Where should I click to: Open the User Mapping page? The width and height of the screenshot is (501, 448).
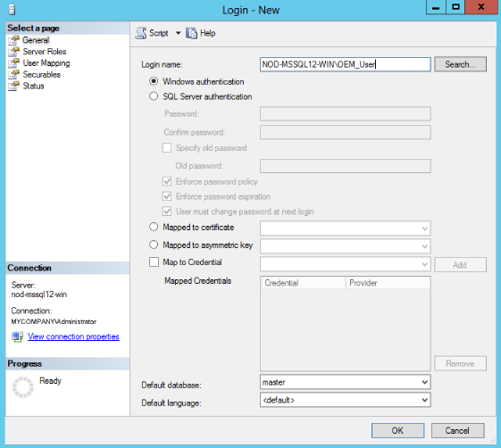tap(46, 63)
